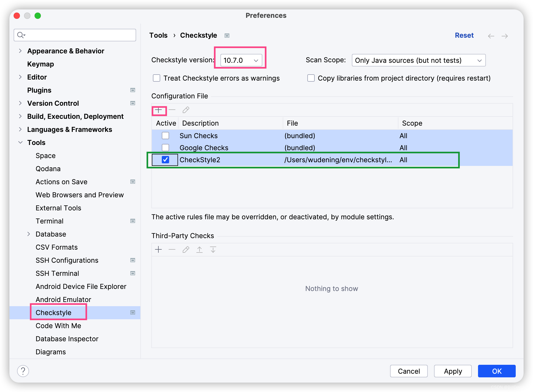The height and width of the screenshot is (392, 533).
Task: Collapse the Tools section
Action: coord(20,143)
